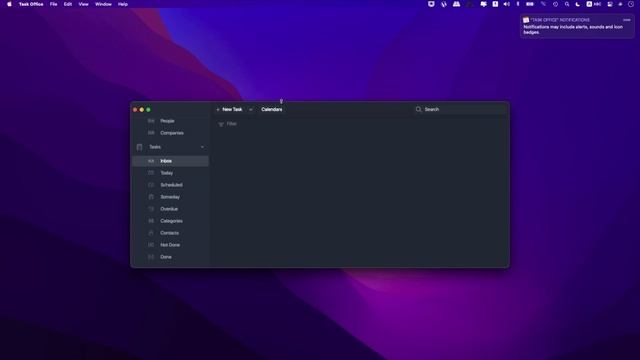The height and width of the screenshot is (360, 640).
Task: Click the Contacts person icon in sidebar
Action: click(x=151, y=233)
